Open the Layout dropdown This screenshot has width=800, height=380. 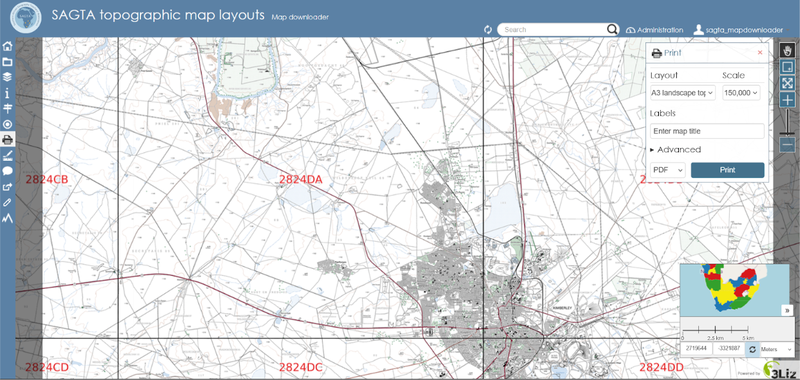pos(683,93)
